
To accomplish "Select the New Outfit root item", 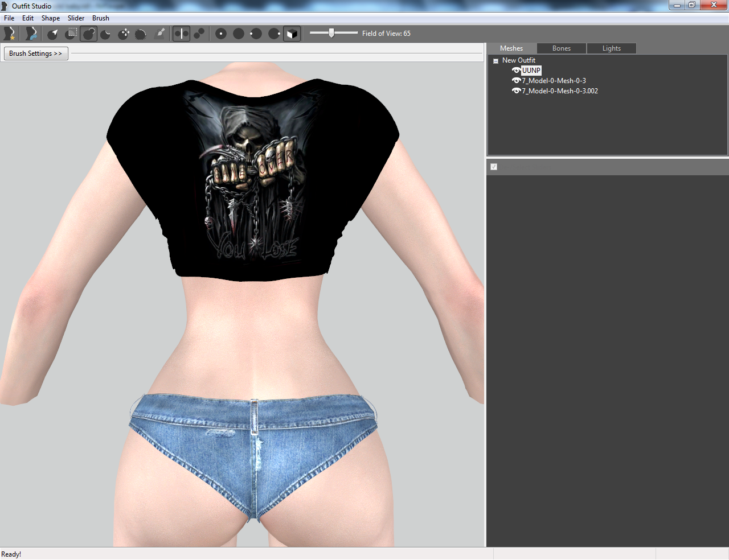I will (519, 60).
